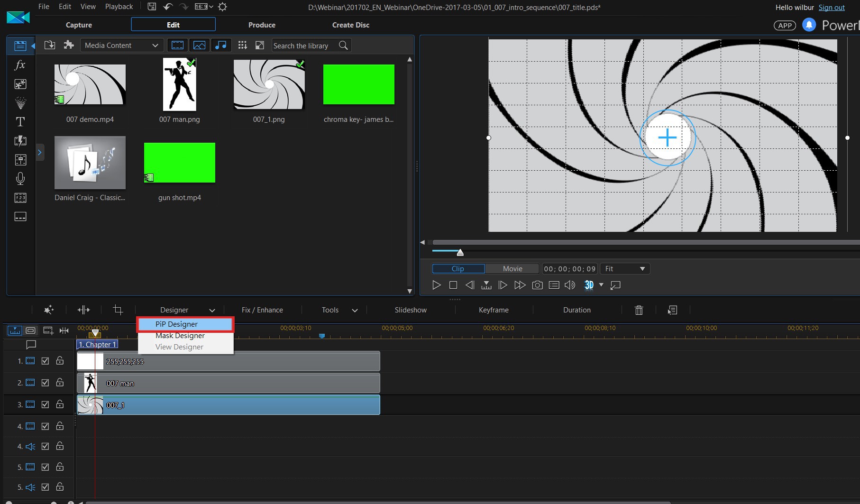Image resolution: width=860 pixels, height=504 pixels.
Task: Toggle audio filter in media library
Action: point(220,45)
